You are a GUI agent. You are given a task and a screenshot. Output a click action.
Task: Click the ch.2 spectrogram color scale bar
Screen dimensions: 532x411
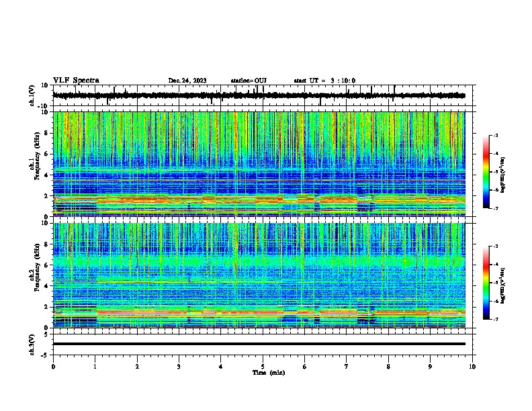(486, 283)
